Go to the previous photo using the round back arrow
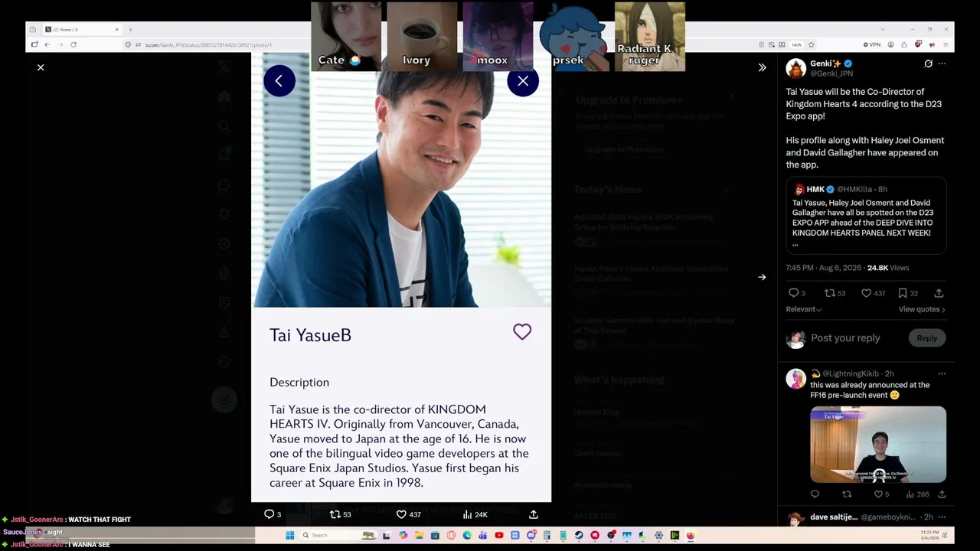980x551 pixels. pos(279,81)
